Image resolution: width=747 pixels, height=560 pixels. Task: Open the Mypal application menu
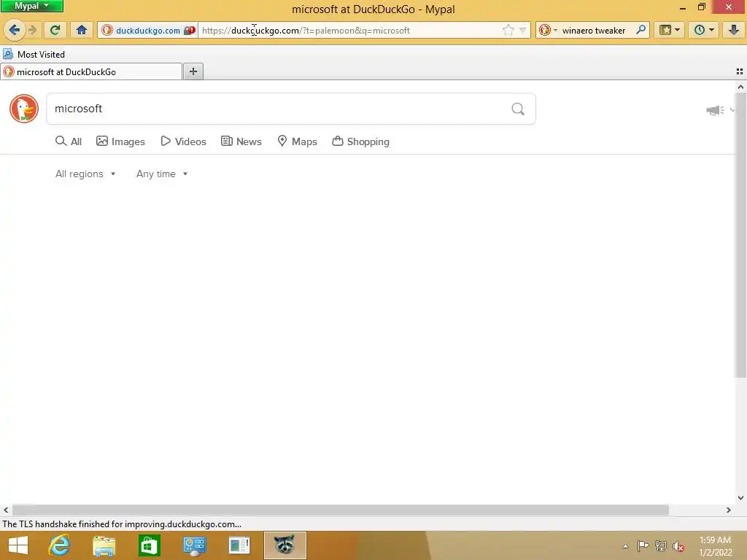coord(31,6)
